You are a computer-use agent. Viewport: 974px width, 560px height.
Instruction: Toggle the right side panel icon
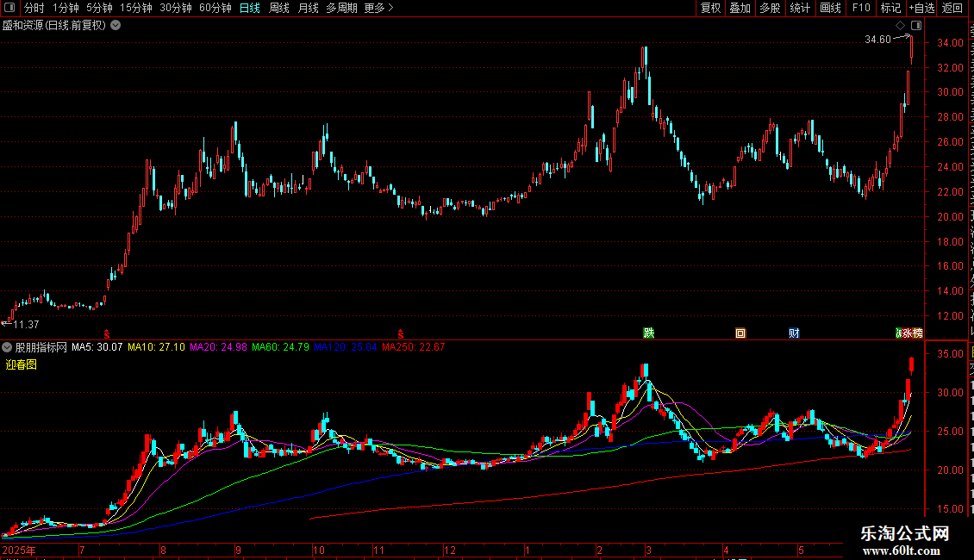[916, 26]
